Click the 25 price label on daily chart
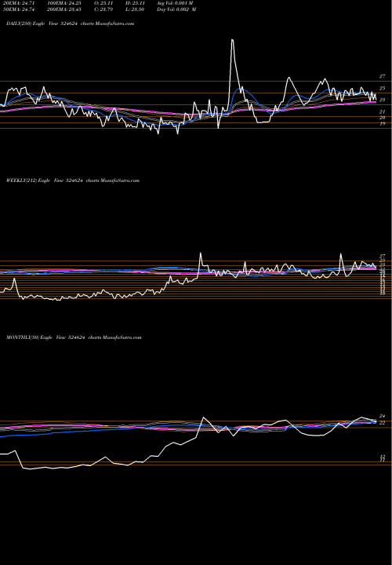 pyautogui.click(x=383, y=88)
